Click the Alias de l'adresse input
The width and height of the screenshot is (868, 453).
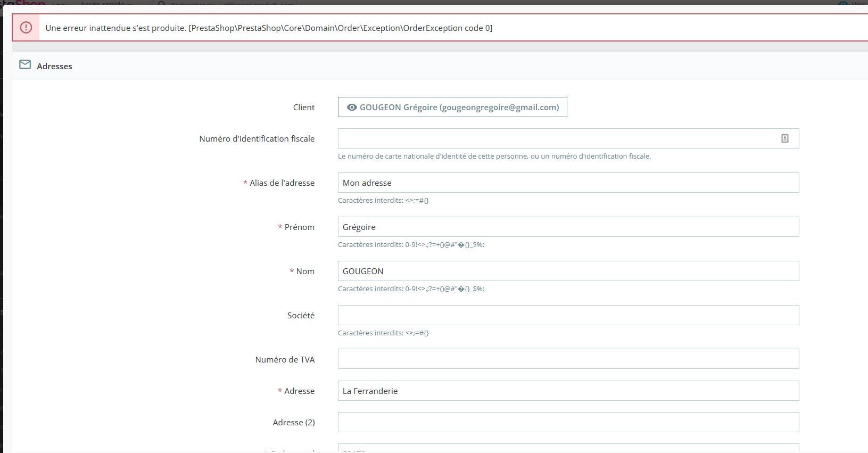pyautogui.click(x=568, y=183)
